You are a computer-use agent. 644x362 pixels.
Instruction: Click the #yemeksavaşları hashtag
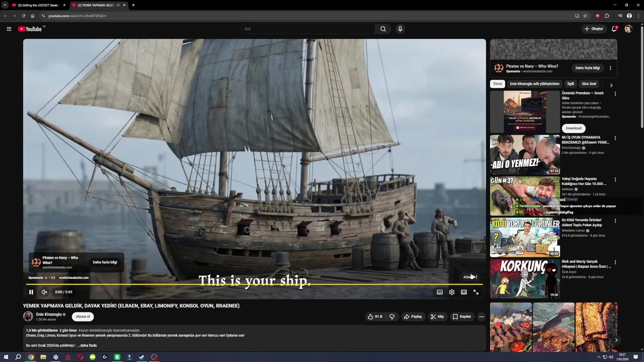pyautogui.click(x=126, y=330)
